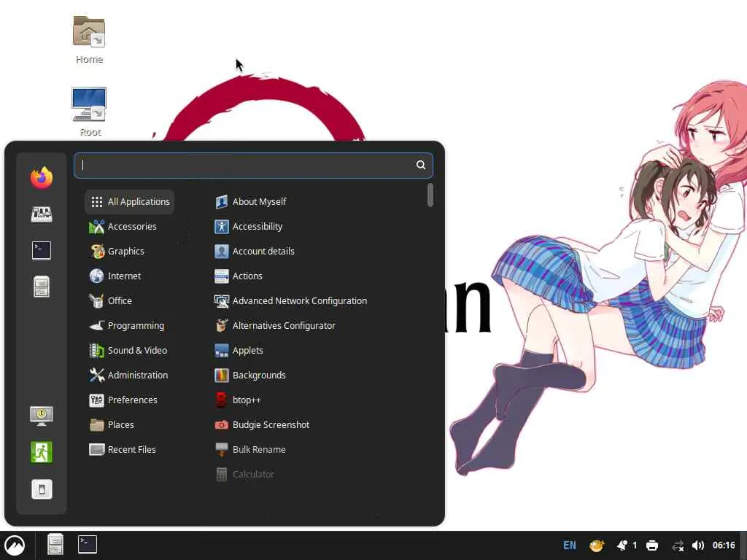This screenshot has height=560, width=747.
Task: Open the Sound & Video category
Action: [128, 350]
